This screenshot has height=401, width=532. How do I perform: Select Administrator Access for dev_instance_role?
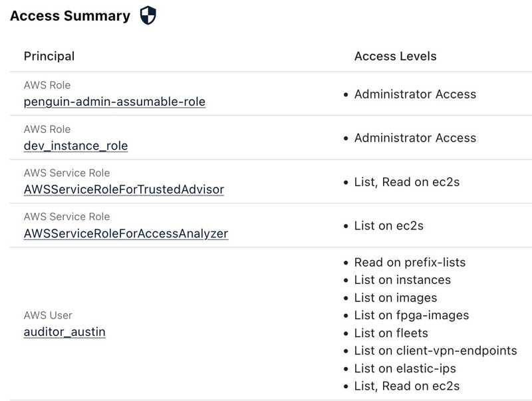(415, 138)
